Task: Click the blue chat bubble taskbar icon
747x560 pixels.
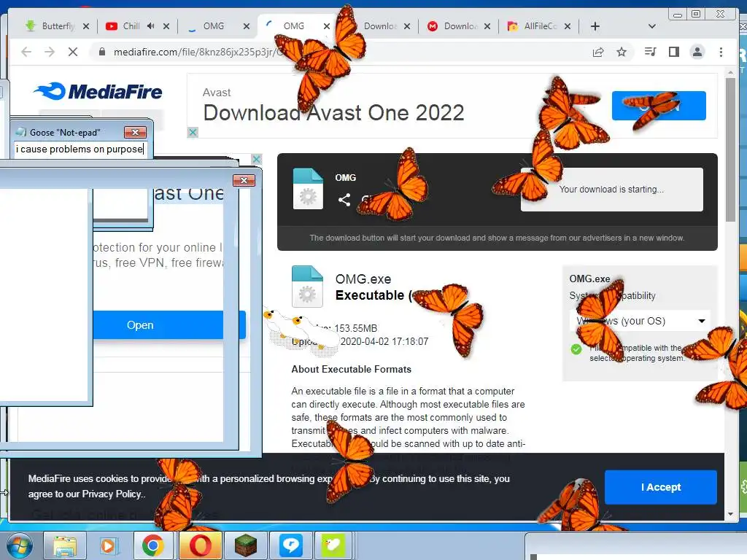Action: (290, 545)
